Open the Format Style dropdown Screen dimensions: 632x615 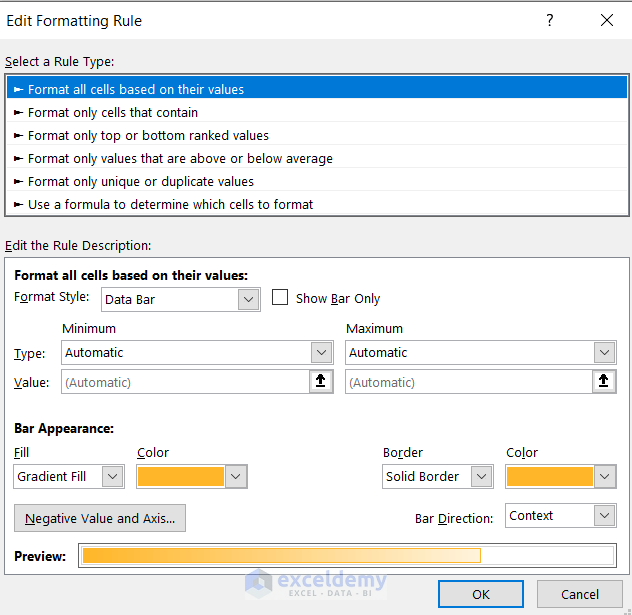click(249, 299)
